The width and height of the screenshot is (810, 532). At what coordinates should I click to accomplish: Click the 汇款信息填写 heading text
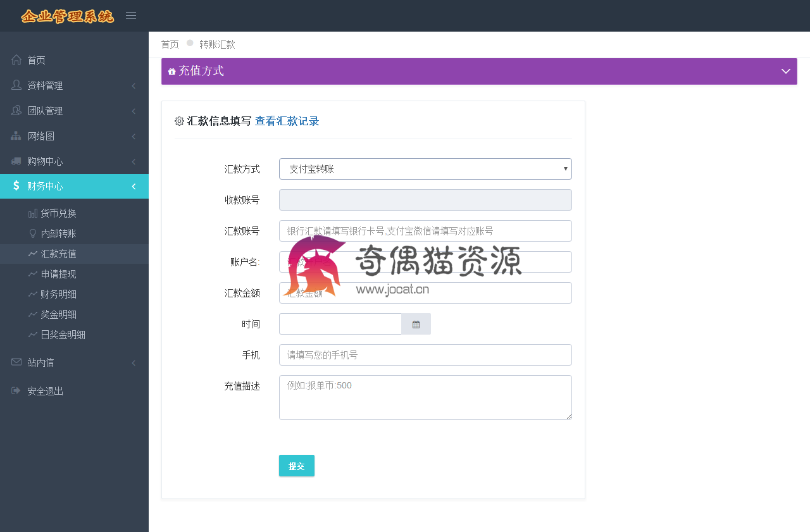click(x=219, y=121)
